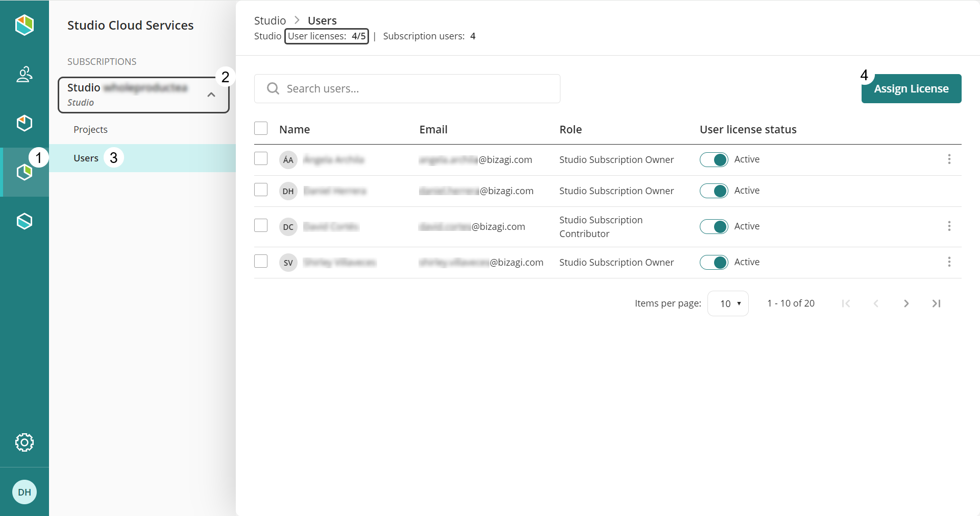Image resolution: width=980 pixels, height=516 pixels.
Task: Go to last page of users
Action: click(936, 303)
